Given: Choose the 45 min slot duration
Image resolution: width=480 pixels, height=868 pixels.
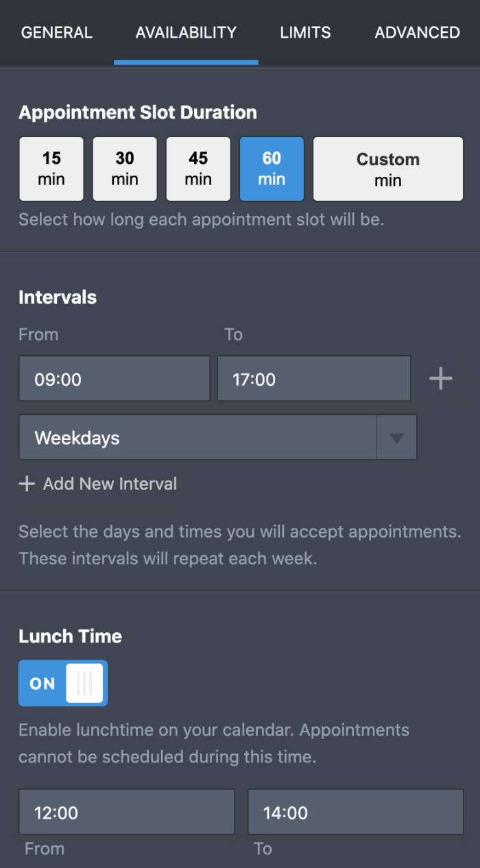Looking at the screenshot, I should (x=198, y=169).
